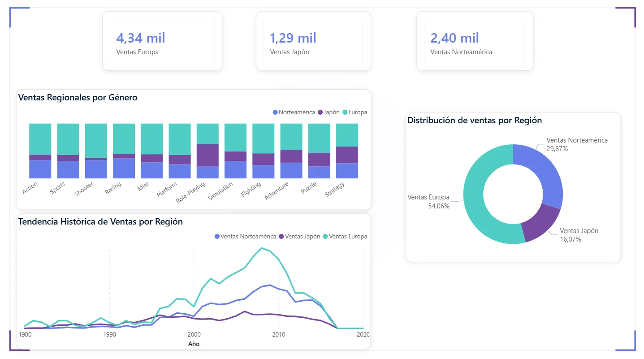
Task: Select the purple Japón segment of Role-Playing bar
Action: (x=207, y=155)
